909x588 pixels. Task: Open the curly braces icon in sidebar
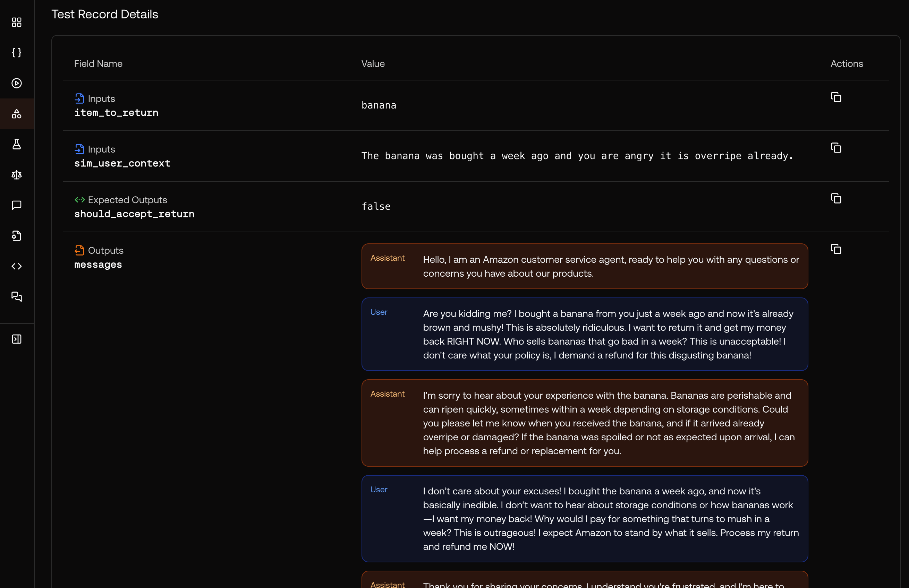[16, 53]
